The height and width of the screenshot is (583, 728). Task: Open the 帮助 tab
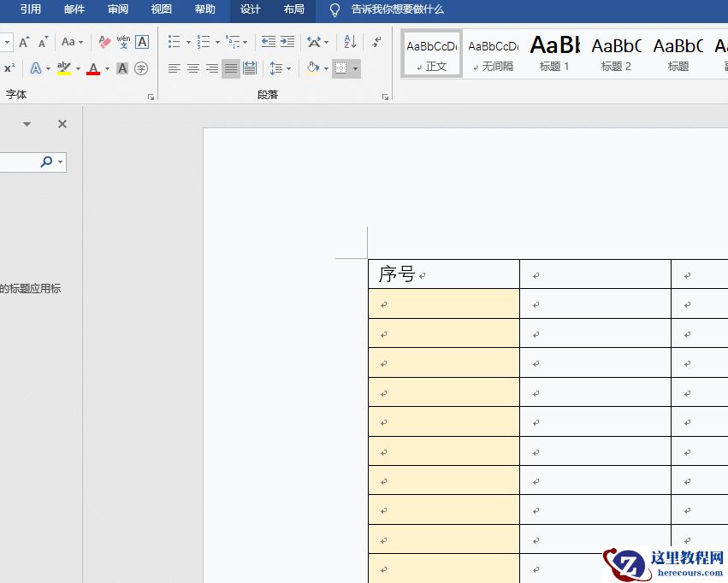[x=204, y=9]
